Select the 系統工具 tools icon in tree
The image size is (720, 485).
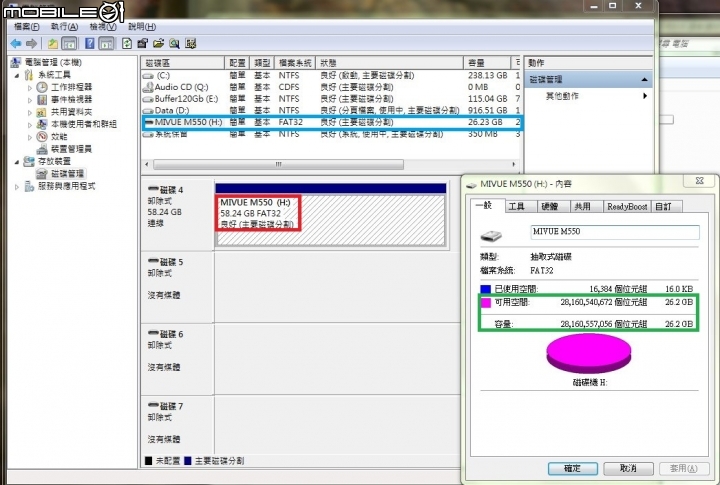[x=29, y=74]
